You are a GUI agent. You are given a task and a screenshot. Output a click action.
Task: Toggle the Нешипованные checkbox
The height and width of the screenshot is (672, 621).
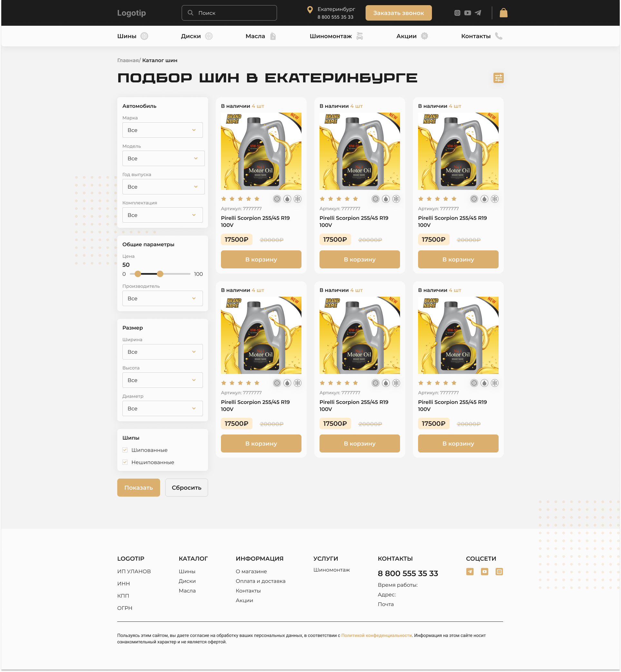pos(125,462)
